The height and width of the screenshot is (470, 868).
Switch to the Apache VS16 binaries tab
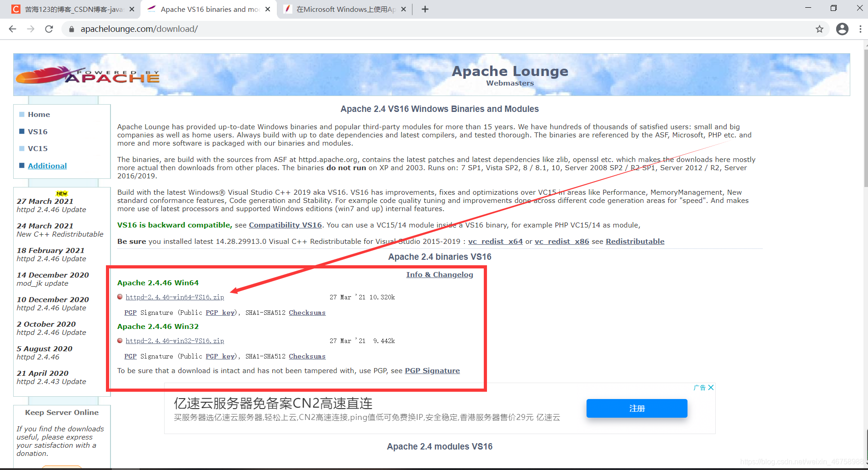point(209,9)
